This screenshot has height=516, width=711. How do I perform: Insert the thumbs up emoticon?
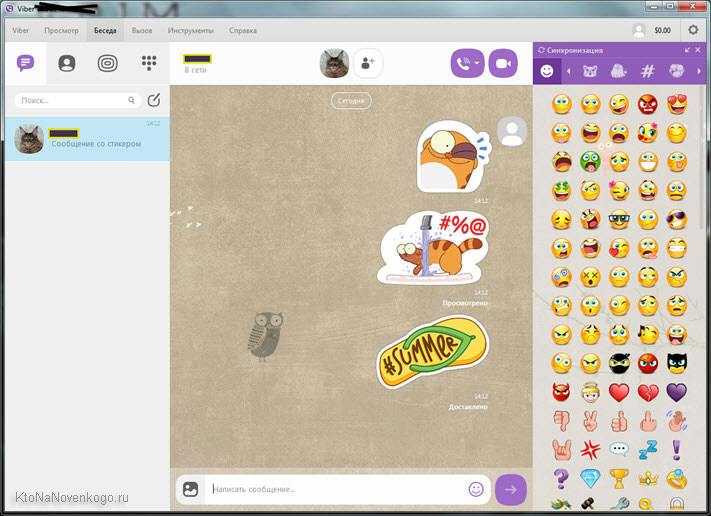click(619, 421)
